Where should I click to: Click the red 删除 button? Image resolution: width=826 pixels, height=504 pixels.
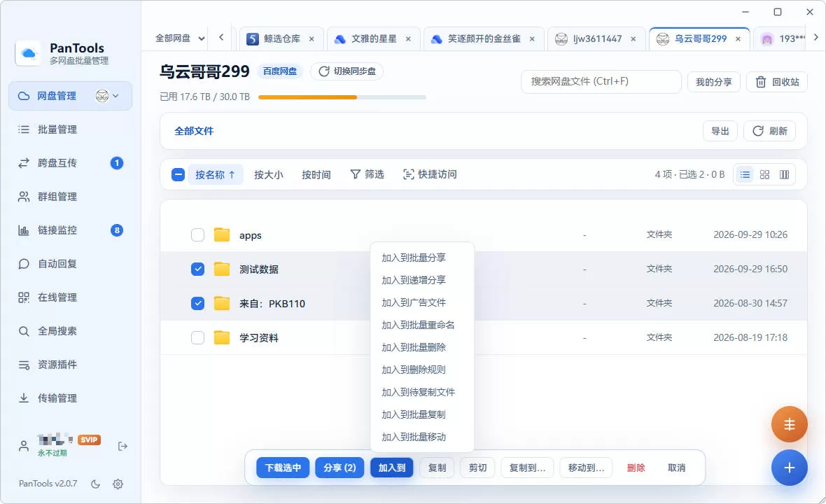click(636, 468)
